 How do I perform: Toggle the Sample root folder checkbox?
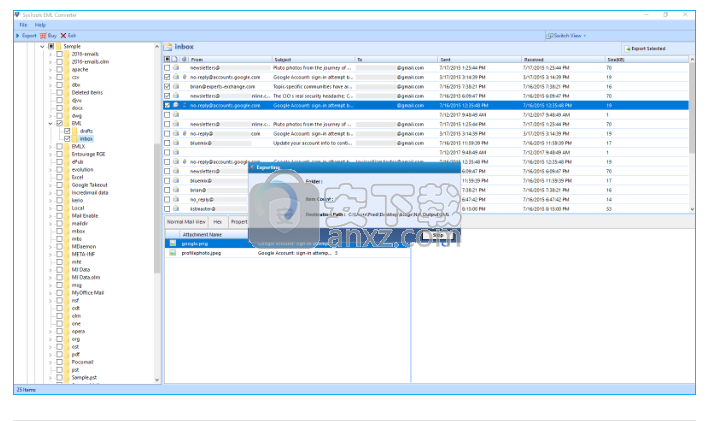click(x=51, y=46)
